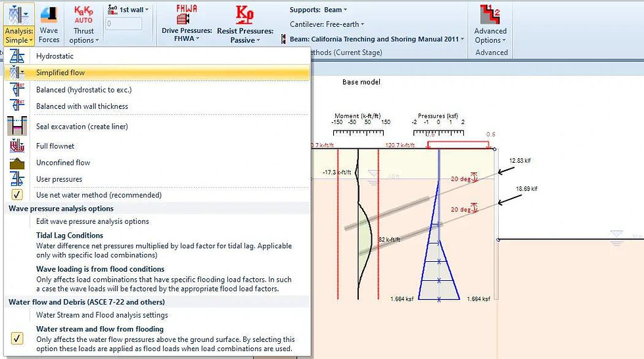Toggle Use net water method checkbox

[17, 194]
